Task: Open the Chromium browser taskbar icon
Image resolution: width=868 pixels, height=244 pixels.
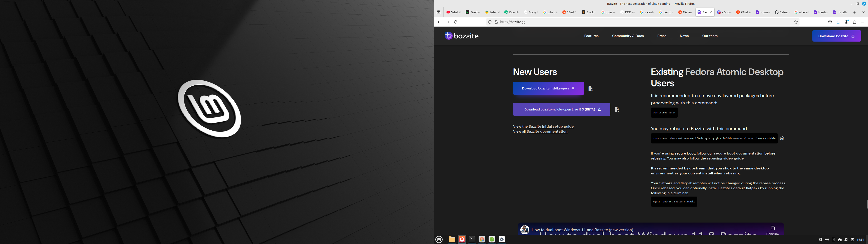Action: pyautogui.click(x=482, y=239)
